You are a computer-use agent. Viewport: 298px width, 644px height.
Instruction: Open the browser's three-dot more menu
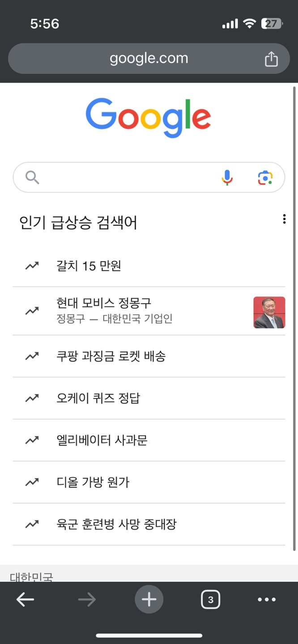(267, 600)
